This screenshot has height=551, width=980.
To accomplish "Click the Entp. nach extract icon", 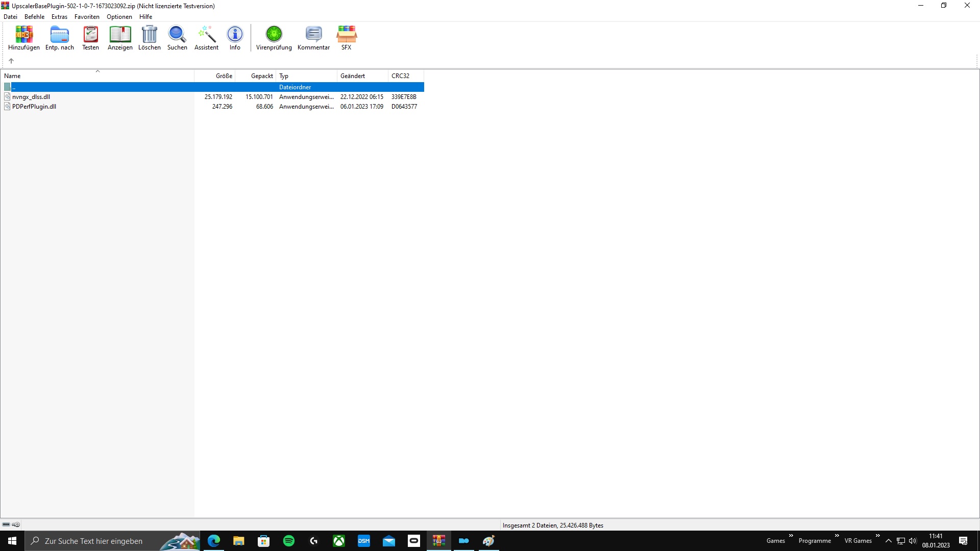I will (60, 38).
